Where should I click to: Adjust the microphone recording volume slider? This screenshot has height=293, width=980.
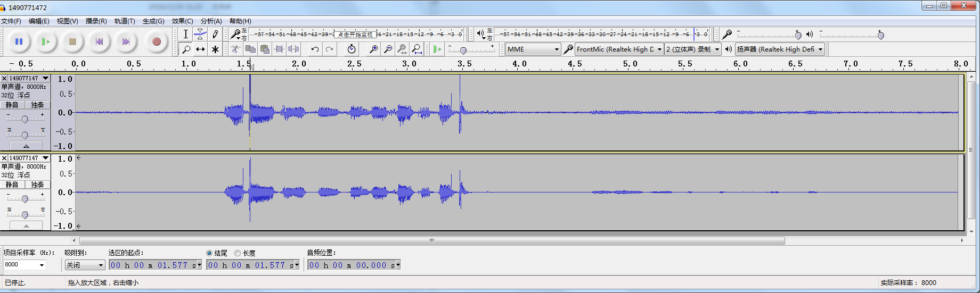(x=798, y=35)
